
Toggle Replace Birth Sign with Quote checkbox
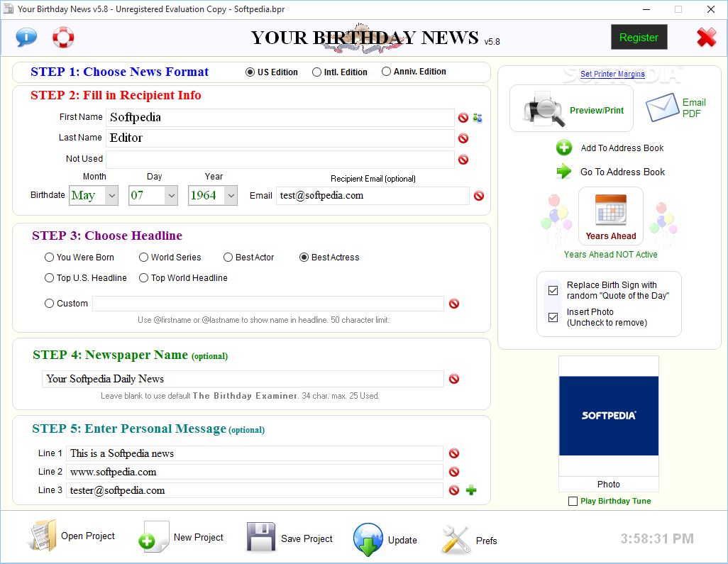pyautogui.click(x=553, y=291)
